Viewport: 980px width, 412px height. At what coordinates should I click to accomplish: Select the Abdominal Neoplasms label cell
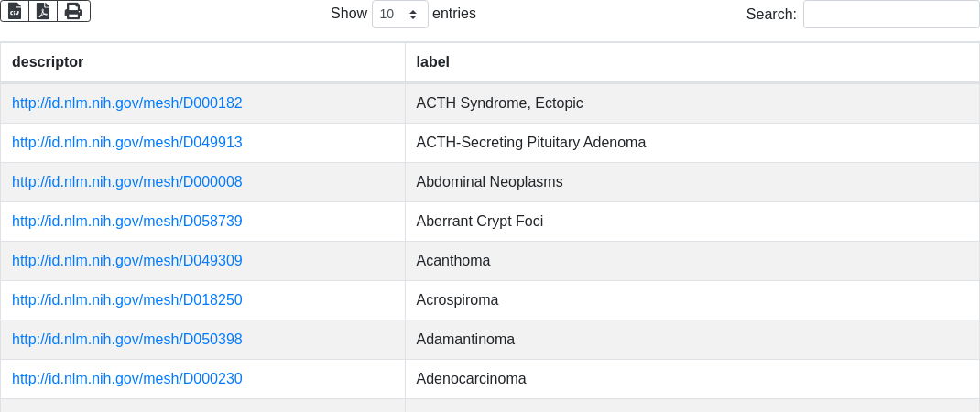490,182
